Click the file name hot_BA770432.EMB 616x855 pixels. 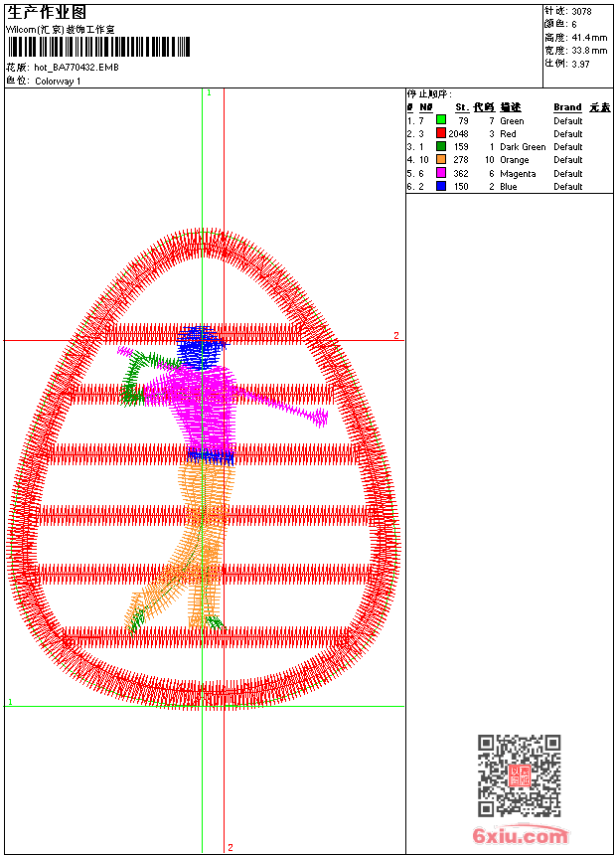77,68
